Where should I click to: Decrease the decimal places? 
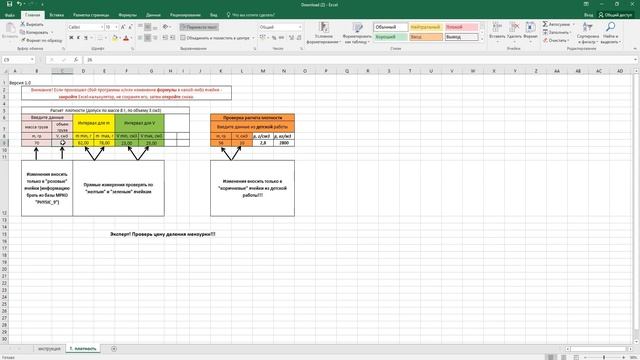pyautogui.click(x=299, y=38)
